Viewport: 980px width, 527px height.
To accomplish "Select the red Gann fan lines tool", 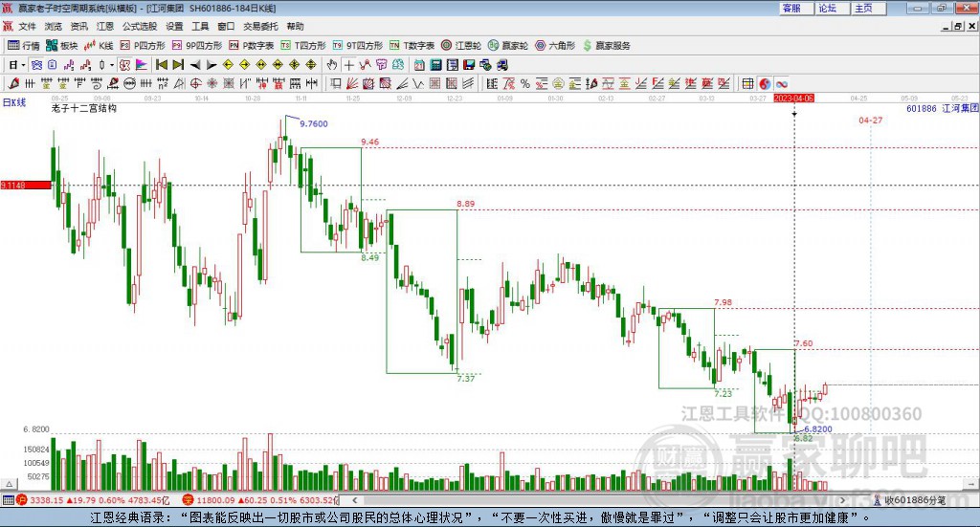I will [x=352, y=83].
